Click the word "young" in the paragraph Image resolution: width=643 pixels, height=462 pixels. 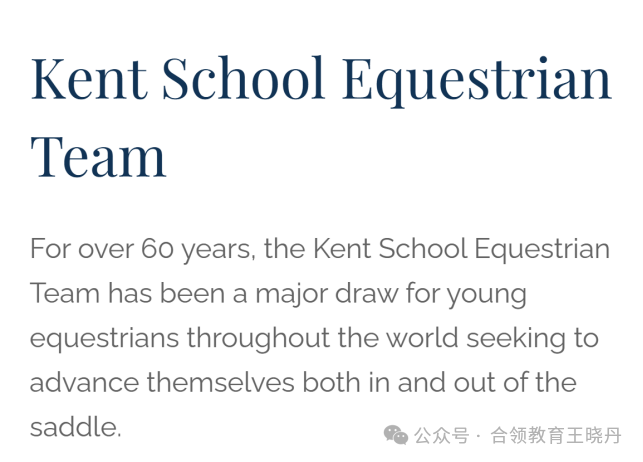486,296
